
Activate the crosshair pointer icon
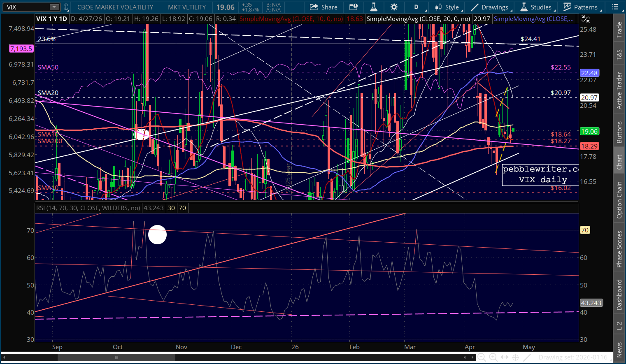pyautogui.click(x=515, y=357)
